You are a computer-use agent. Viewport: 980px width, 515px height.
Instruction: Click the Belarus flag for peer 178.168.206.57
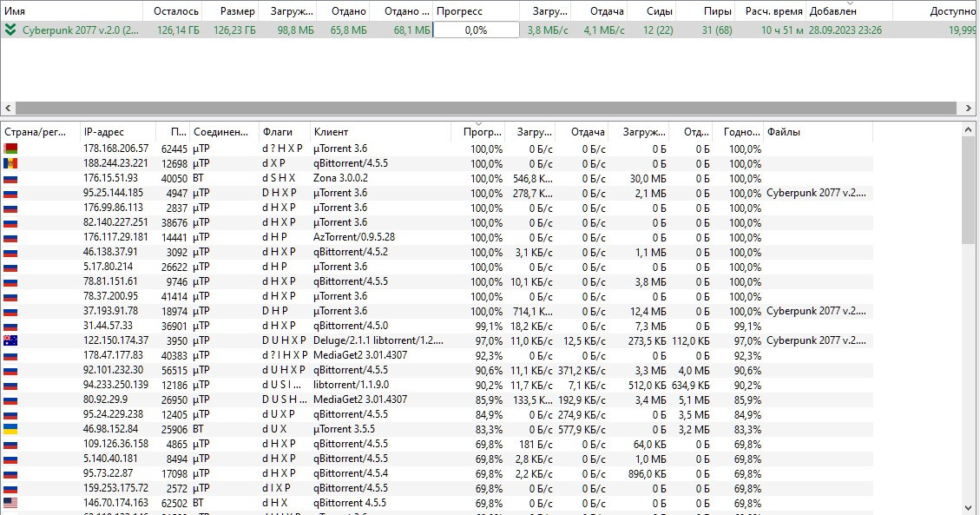[x=11, y=149]
